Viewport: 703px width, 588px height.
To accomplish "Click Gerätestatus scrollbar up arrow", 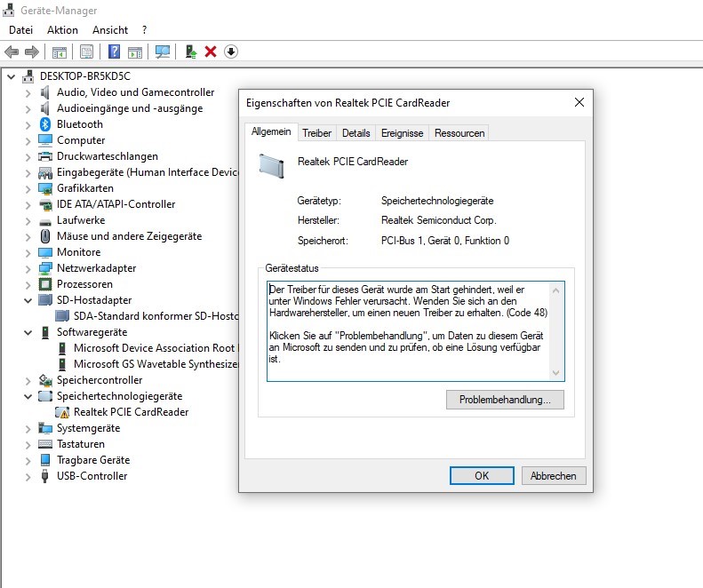I will point(556,290).
